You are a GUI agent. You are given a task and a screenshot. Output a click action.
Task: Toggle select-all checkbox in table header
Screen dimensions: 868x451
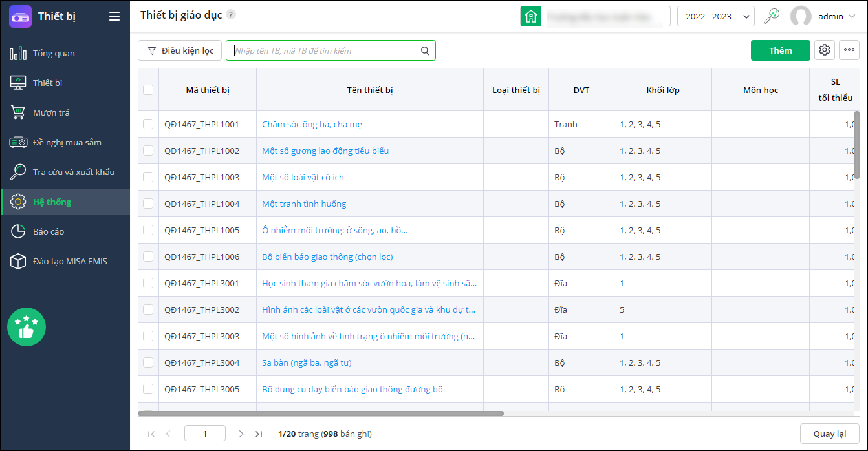[148, 90]
